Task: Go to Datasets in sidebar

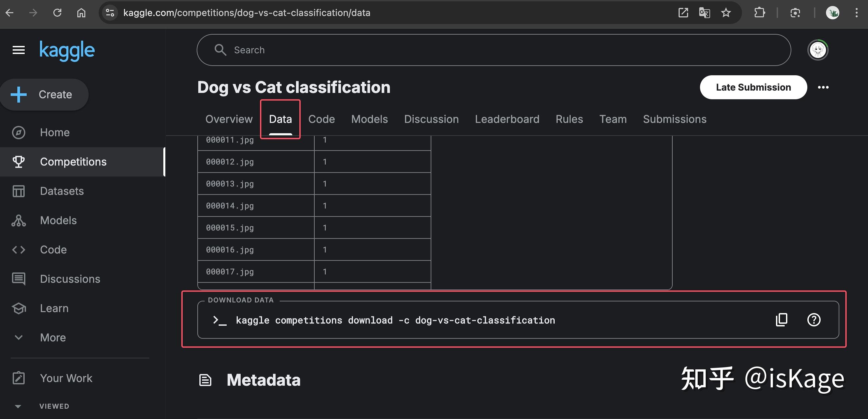Action: click(62, 191)
